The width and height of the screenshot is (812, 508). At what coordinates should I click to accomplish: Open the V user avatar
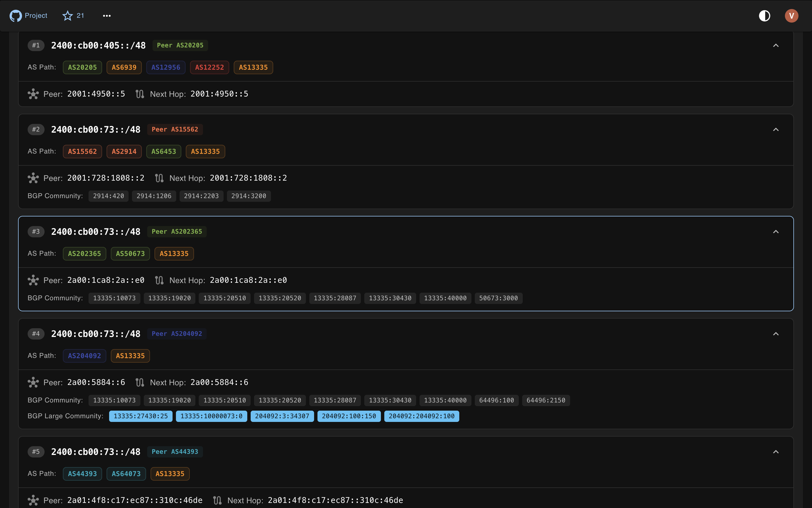coord(791,16)
